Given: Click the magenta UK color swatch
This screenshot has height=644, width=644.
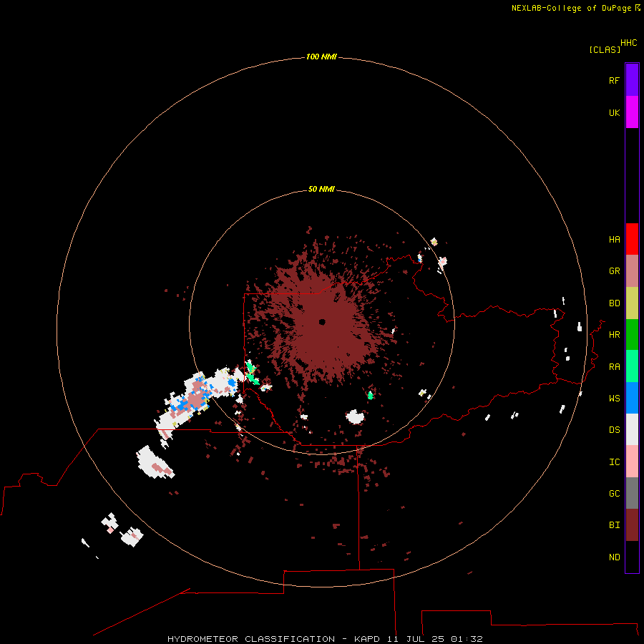Looking at the screenshot, I should pos(632,112).
